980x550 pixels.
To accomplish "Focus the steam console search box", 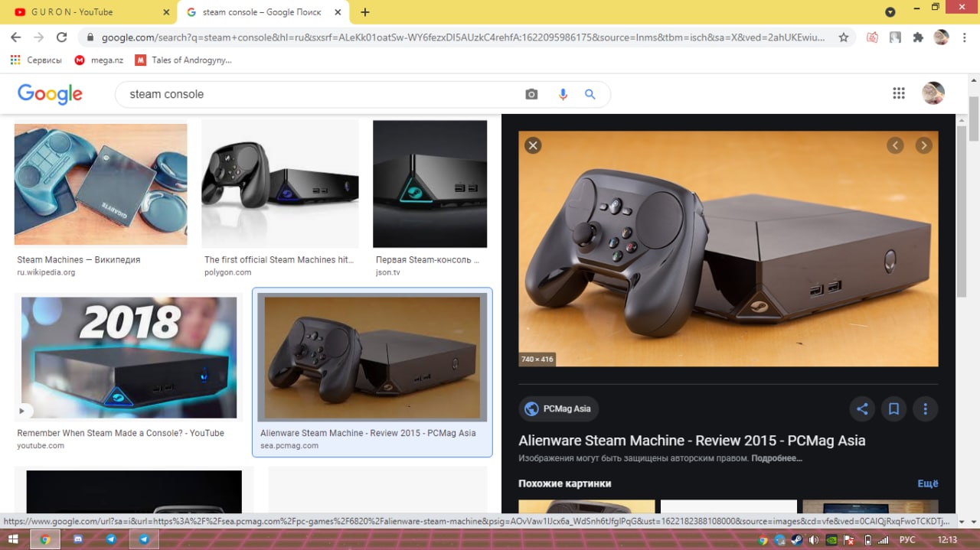I will (x=322, y=94).
